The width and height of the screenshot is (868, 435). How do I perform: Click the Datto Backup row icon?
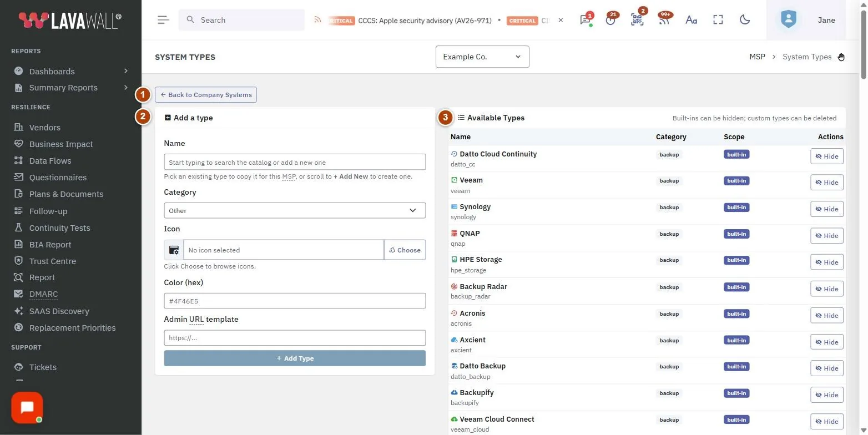pos(454,366)
